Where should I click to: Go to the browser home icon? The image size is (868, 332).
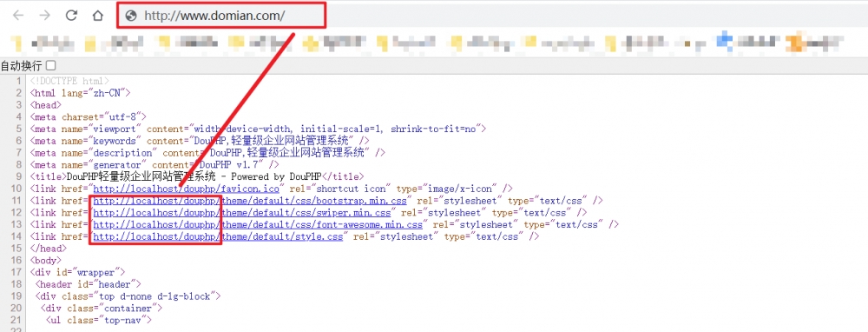click(98, 16)
